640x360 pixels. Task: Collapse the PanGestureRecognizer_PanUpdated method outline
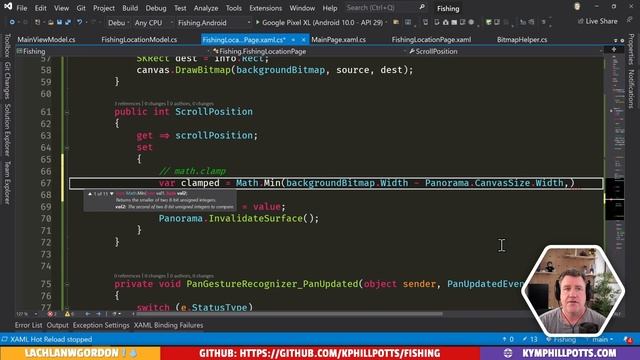click(67, 284)
